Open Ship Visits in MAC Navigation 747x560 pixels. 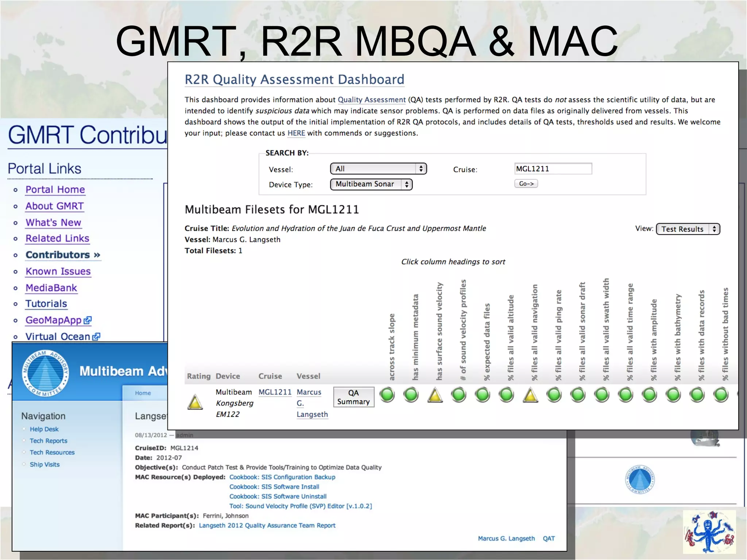44,464
